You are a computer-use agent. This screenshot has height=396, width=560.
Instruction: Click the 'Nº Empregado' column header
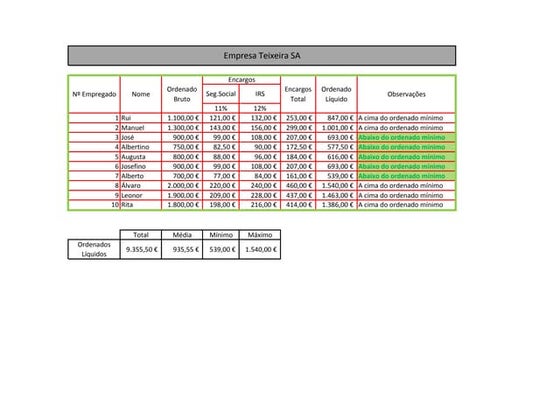click(94, 94)
